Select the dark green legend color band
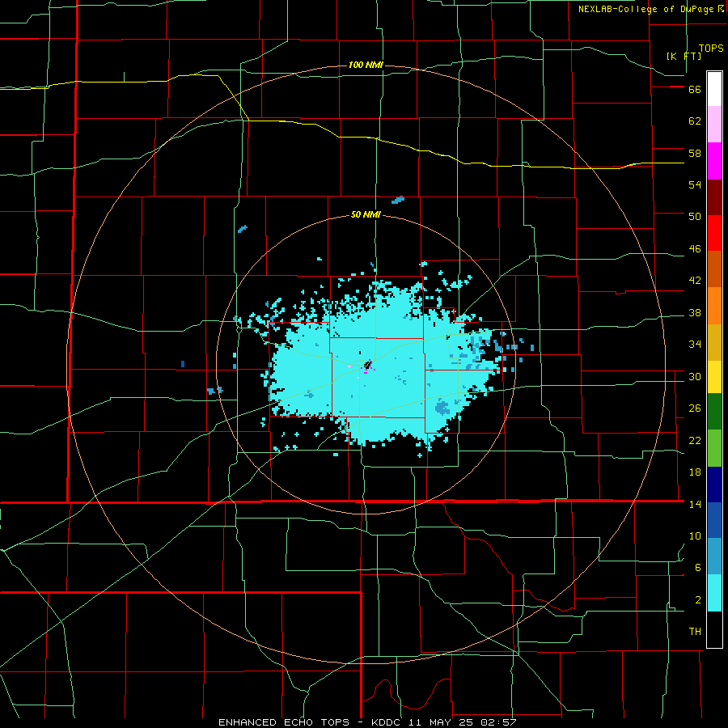Screen dimensions: 728x728 pos(714,412)
